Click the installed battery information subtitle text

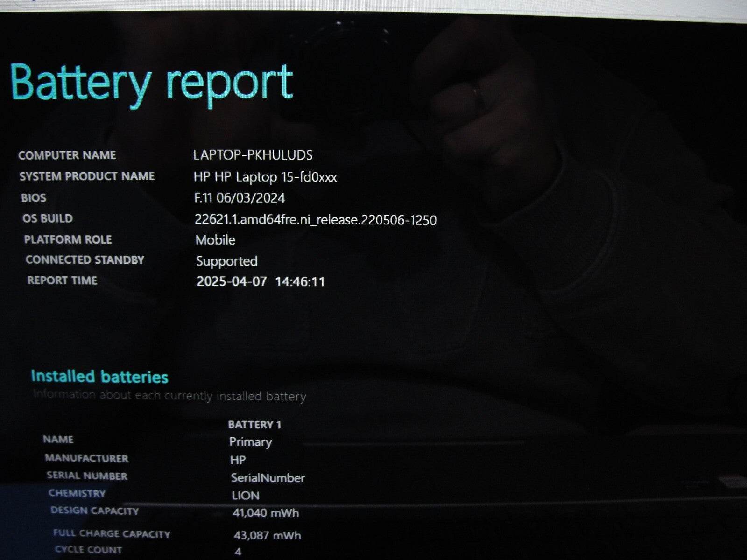(x=169, y=396)
